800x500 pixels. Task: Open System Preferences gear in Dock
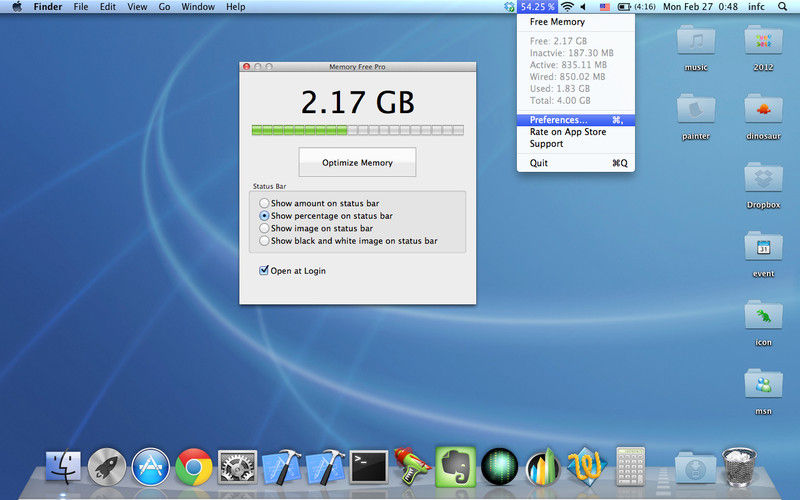coord(237,467)
